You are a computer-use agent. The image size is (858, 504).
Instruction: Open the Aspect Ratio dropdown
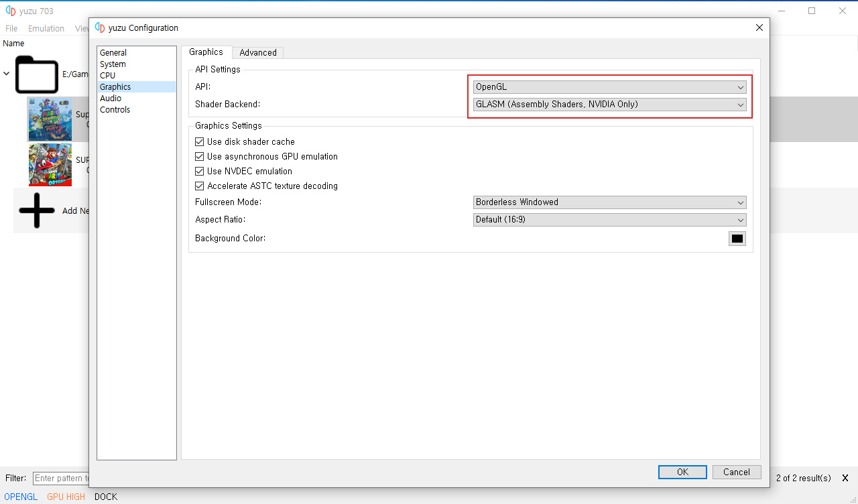pyautogui.click(x=609, y=219)
